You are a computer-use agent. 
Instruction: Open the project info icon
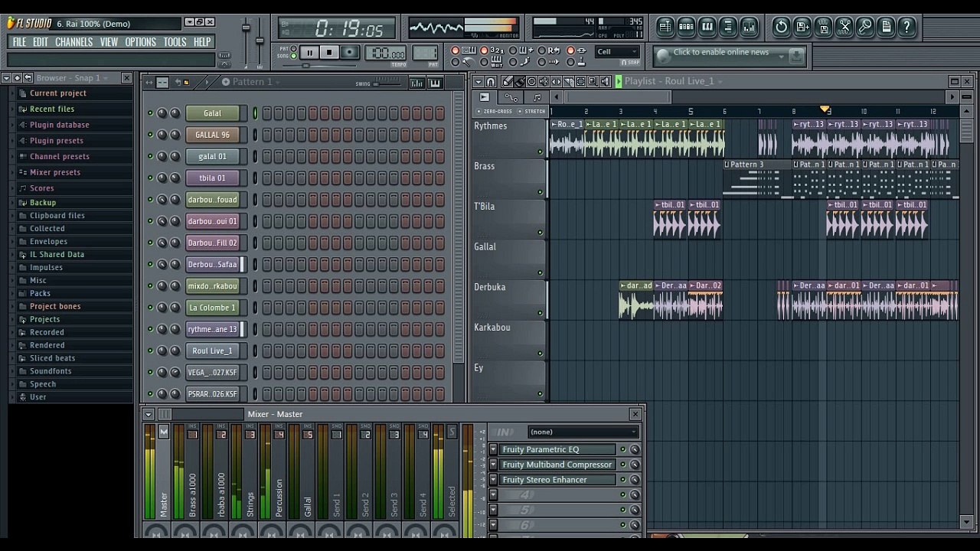[886, 27]
